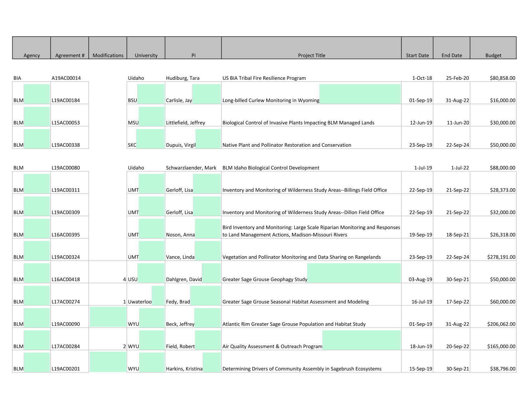This screenshot has height=411, width=532.
Task: Select Air Quality Assessment & Outreach Program title
Action: tap(272, 346)
